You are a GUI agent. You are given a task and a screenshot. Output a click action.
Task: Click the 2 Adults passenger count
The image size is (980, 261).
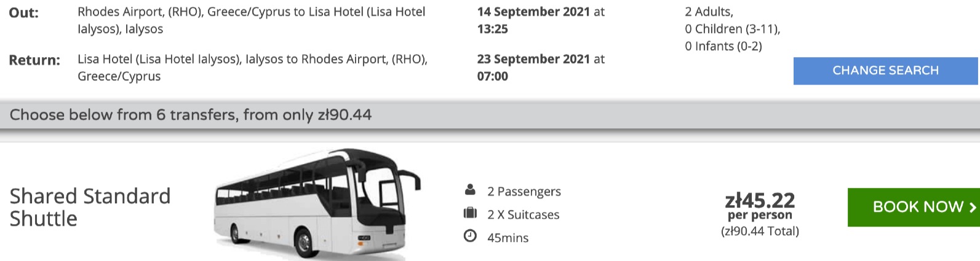point(709,12)
